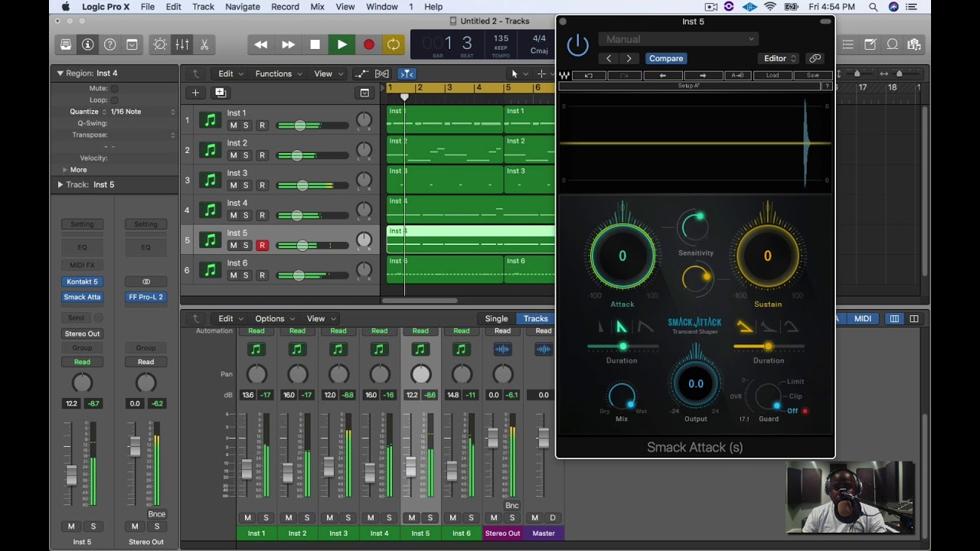Open the File menu
This screenshot has width=980, height=551.
coord(148,7)
